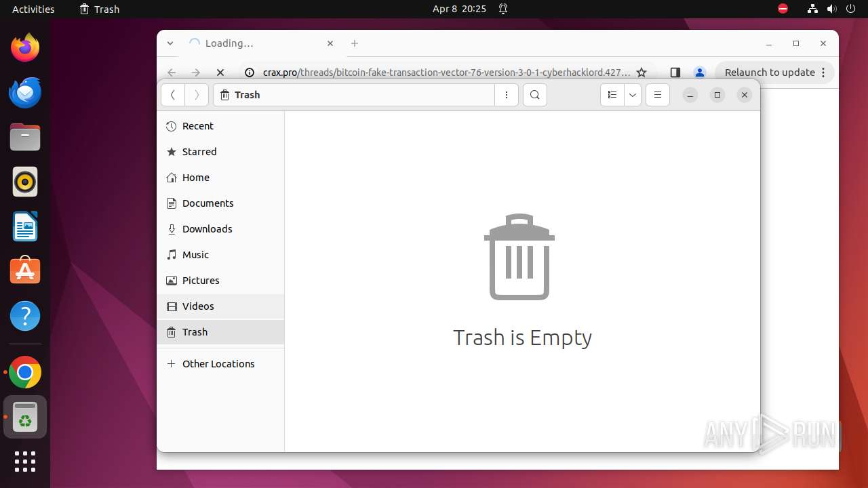
Task: Open Downloads folder in sidebar
Action: tap(220, 229)
